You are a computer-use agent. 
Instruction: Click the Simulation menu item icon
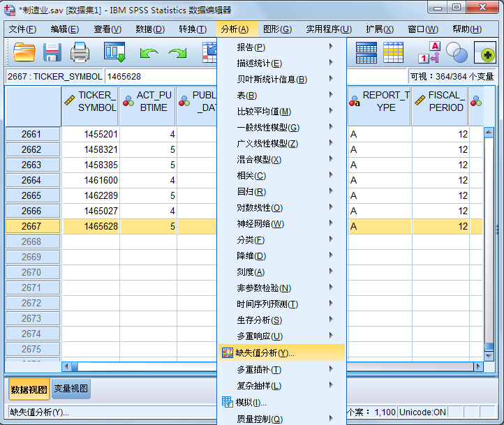pyautogui.click(x=228, y=402)
